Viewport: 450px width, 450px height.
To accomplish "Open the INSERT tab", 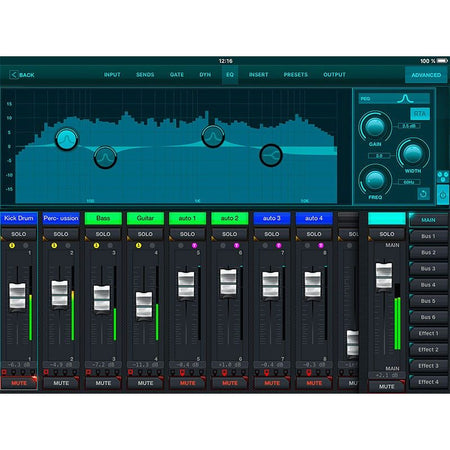I will [x=258, y=75].
